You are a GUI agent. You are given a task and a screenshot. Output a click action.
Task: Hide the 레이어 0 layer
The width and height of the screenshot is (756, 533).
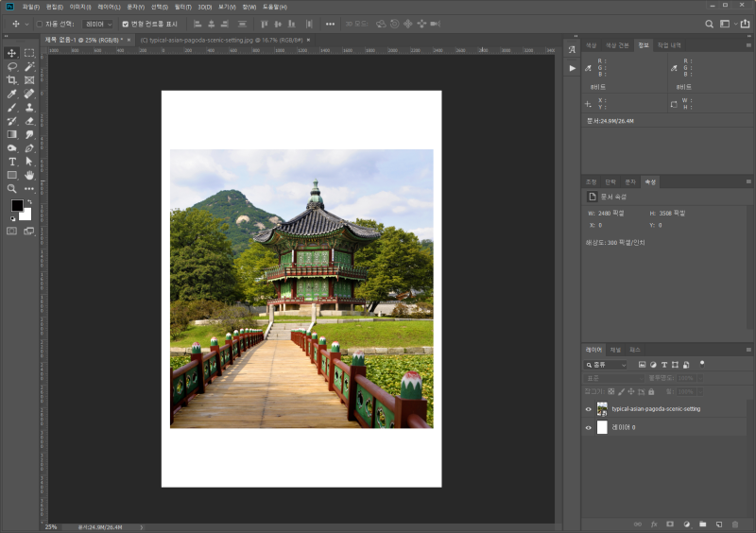(588, 427)
